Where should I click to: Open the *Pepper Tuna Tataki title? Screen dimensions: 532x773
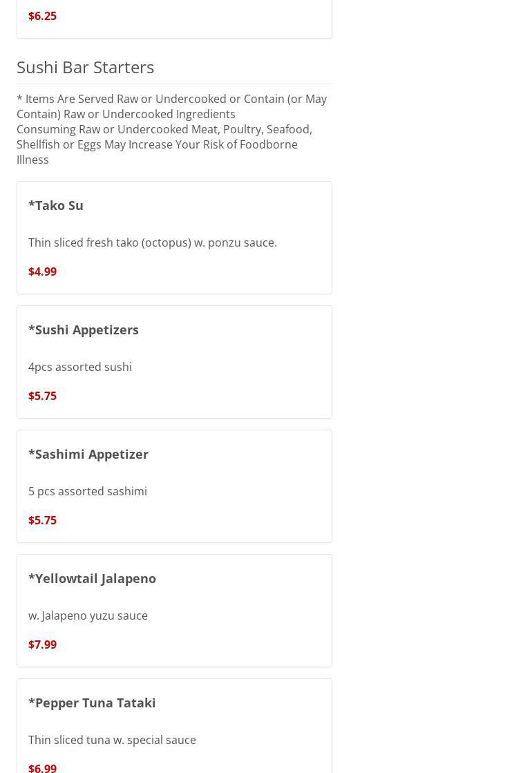point(92,703)
